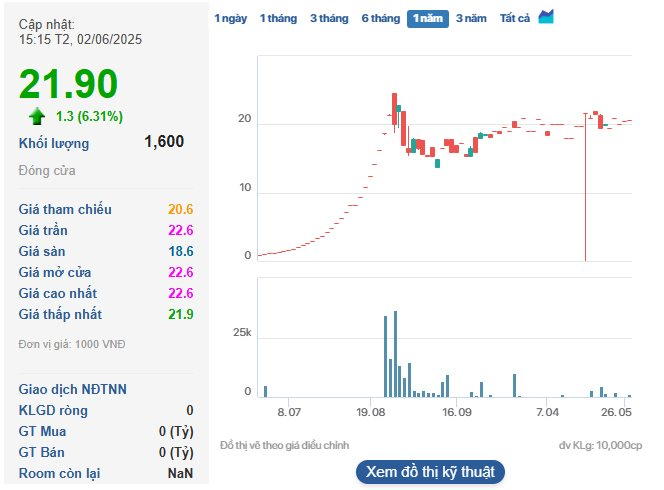Viewport: 664px width, 490px height.
Task: Click the Giá tham chiếu row label
Action: (x=65, y=209)
